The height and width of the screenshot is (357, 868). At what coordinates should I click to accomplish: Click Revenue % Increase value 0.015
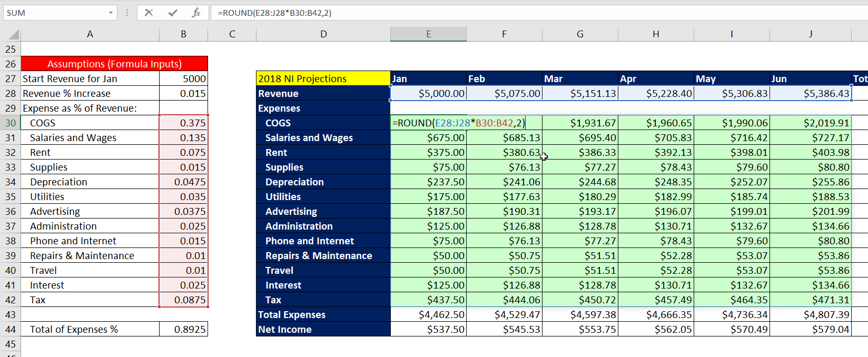183,93
